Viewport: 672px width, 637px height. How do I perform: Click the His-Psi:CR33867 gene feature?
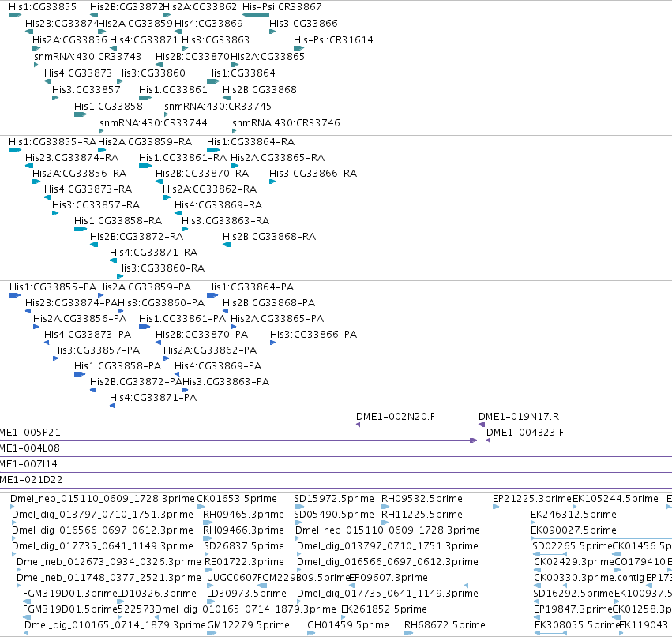pyautogui.click(x=256, y=15)
